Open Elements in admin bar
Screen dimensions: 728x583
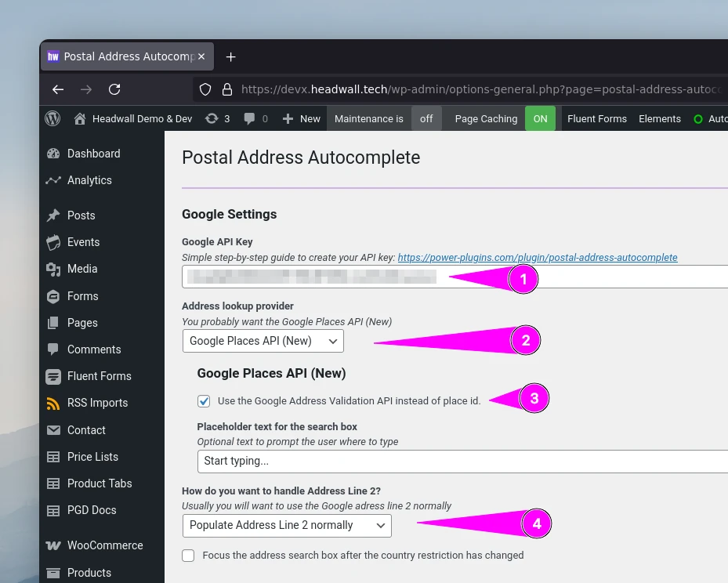coord(660,119)
